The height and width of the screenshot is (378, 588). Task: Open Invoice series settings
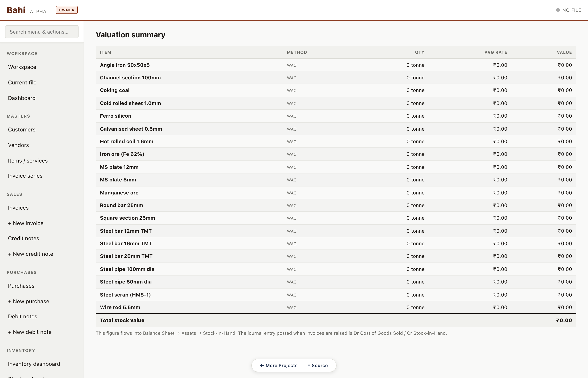tap(25, 176)
